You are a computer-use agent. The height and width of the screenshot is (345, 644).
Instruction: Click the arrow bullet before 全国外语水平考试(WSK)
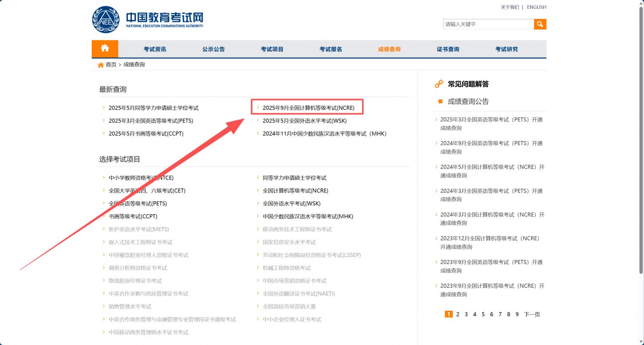pyautogui.click(x=258, y=203)
